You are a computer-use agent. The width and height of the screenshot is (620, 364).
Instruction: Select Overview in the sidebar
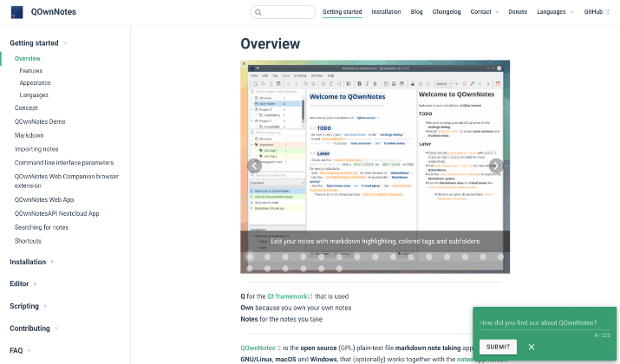click(x=27, y=58)
